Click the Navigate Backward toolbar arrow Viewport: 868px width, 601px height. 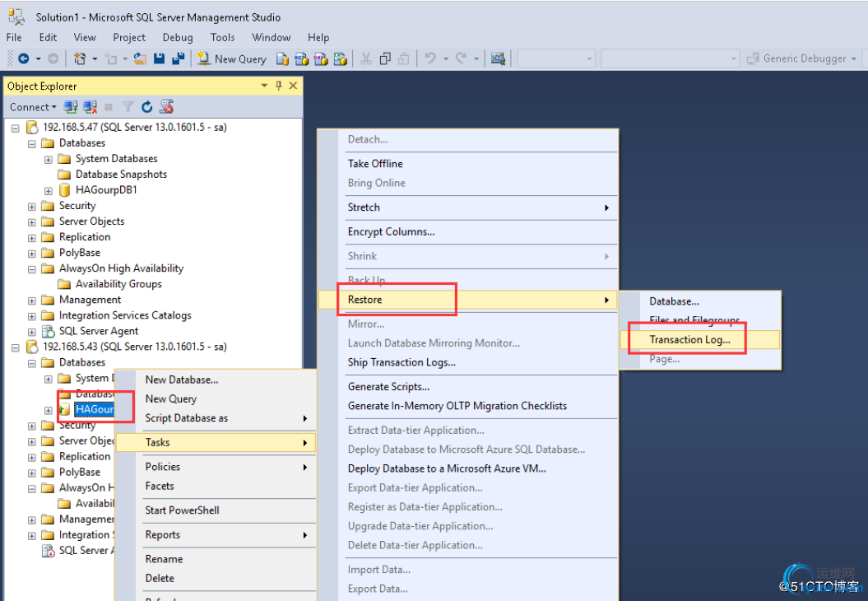coord(24,58)
